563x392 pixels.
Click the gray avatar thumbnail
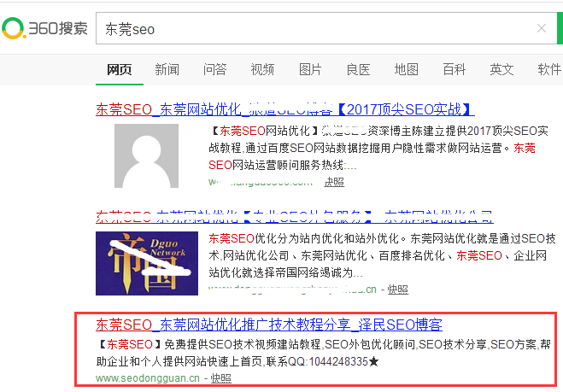click(146, 155)
